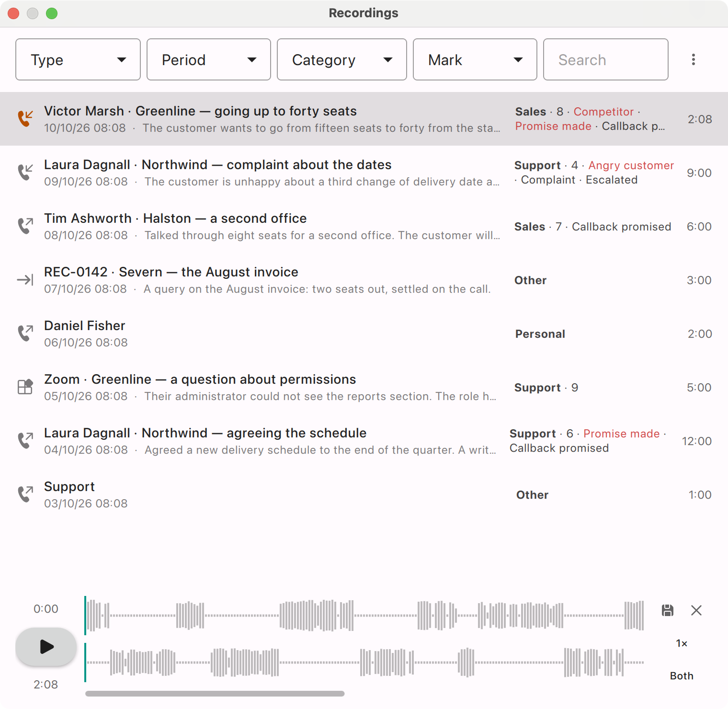Select 'Tim Ashworth · Halston — a second office'

point(175,218)
